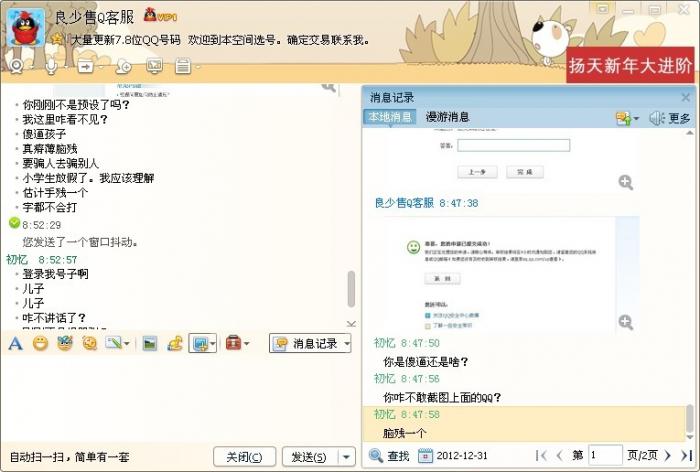This screenshot has height=472, width=700.
Task: Open the 更多 menu in message history
Action: pos(679,118)
